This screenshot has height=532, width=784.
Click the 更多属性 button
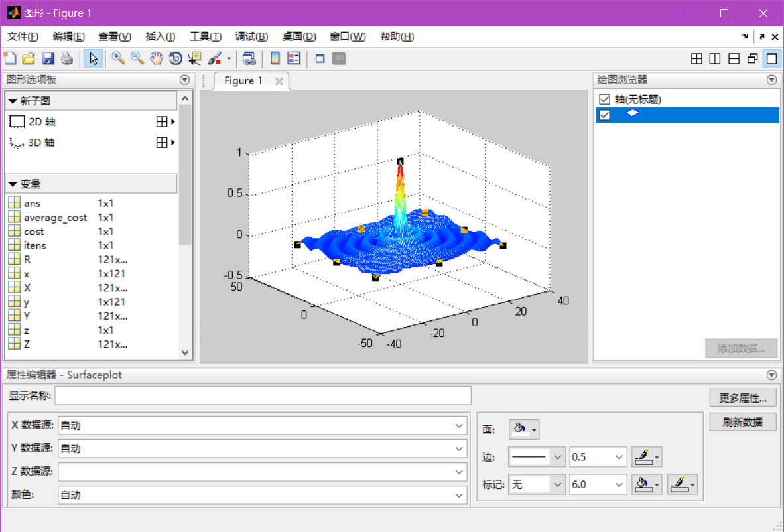pyautogui.click(x=742, y=397)
